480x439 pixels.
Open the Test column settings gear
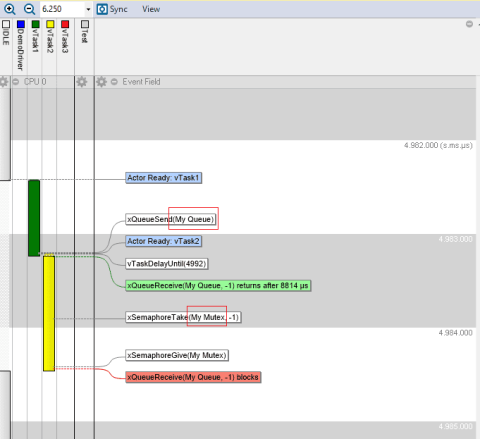pyautogui.click(x=82, y=82)
